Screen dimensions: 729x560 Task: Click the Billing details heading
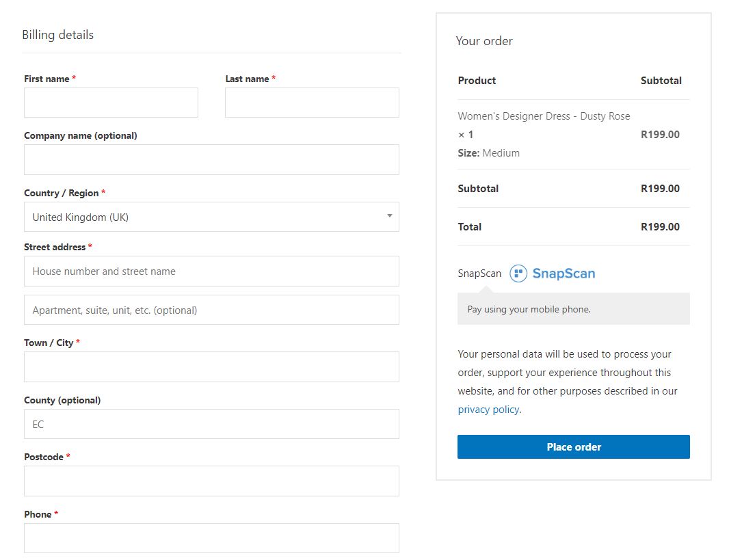click(58, 35)
